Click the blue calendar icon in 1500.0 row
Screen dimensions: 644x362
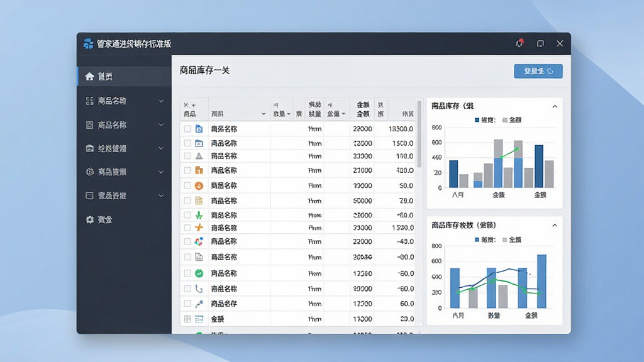[199, 143]
